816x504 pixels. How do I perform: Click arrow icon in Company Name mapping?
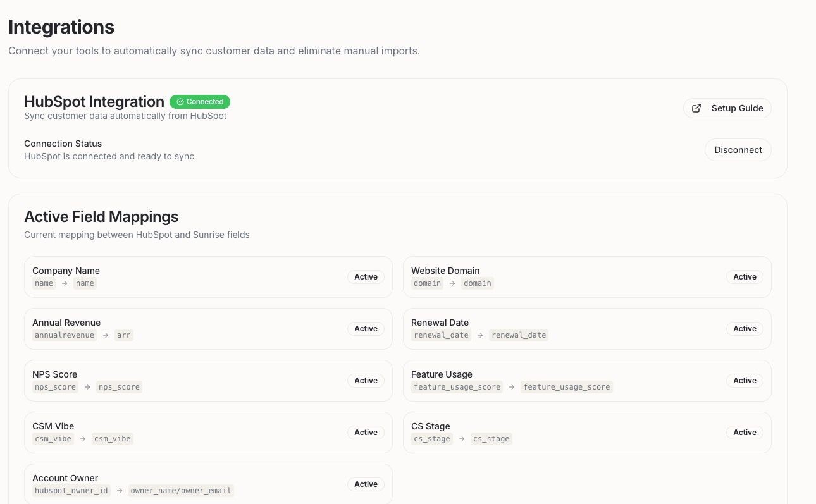click(x=65, y=283)
